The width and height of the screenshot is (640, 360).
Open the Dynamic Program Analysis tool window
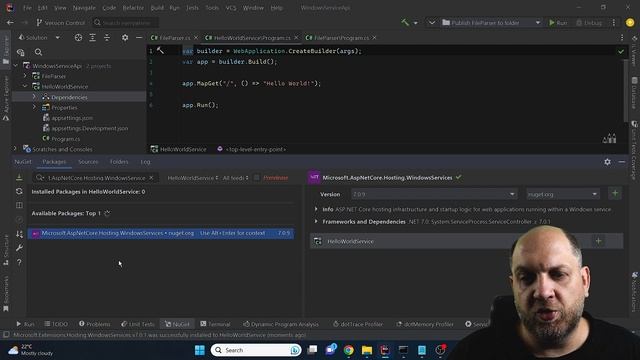pyautogui.click(x=281, y=324)
